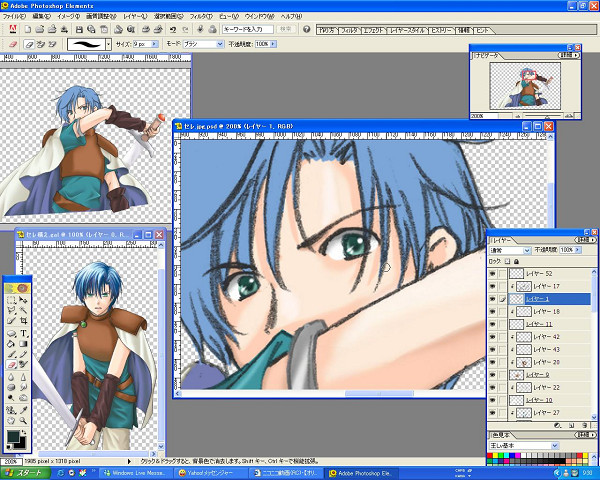Open the layer opacity arrow in Layers panel
Screen dimensions: 600x480
(x=577, y=250)
